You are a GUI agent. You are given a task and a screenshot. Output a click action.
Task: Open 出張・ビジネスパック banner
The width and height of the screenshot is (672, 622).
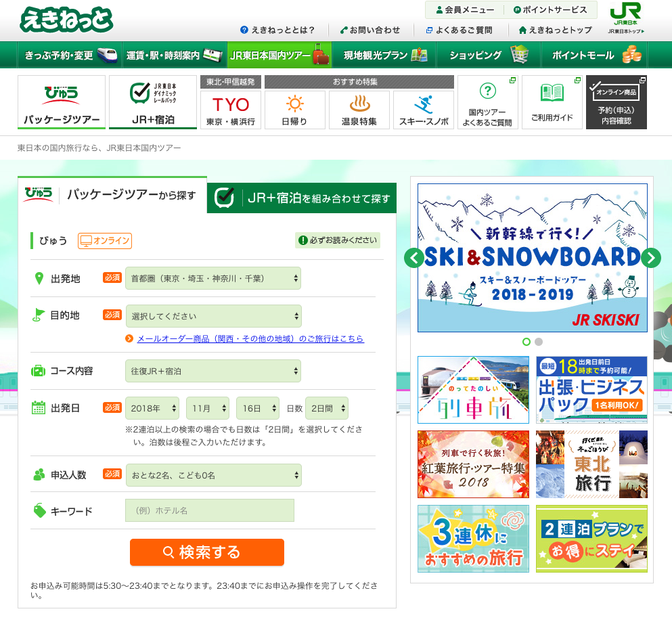coord(591,390)
